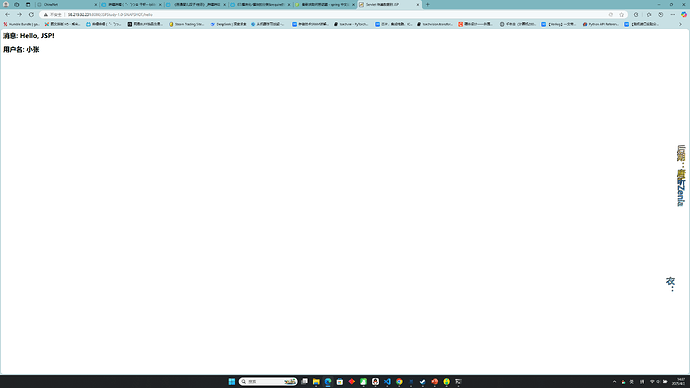Launch Visual Studio Code from taskbar
This screenshot has height=388, width=690.
(x=387, y=381)
